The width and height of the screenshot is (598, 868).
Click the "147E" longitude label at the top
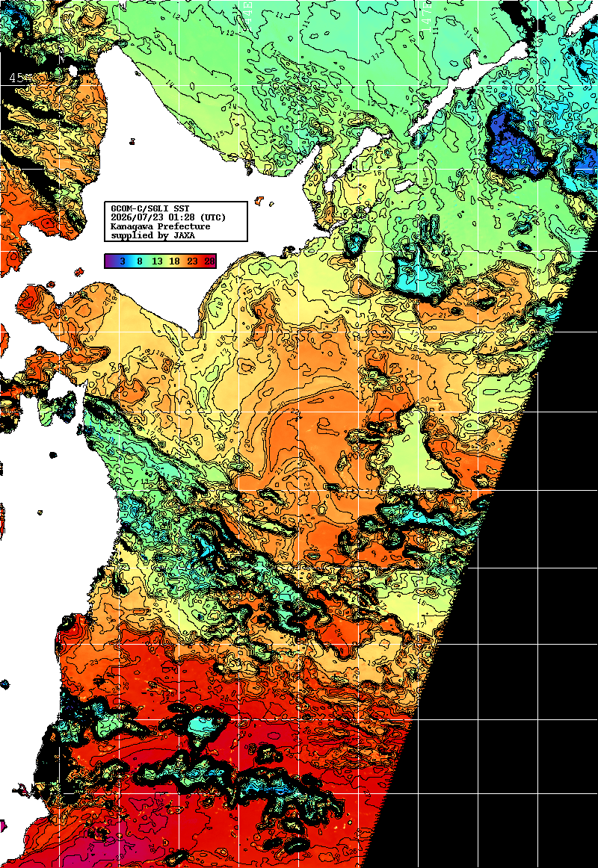pyautogui.click(x=425, y=14)
